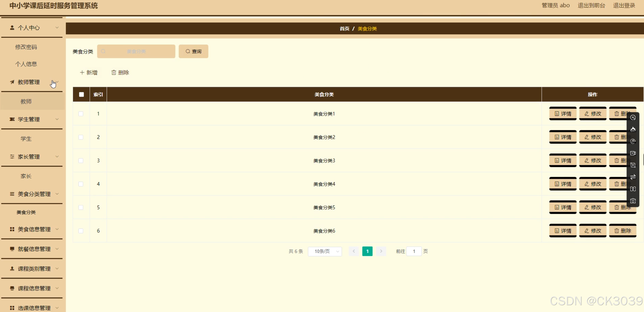
Task: Click 详情 button for 美食分类2 row
Action: 563,137
